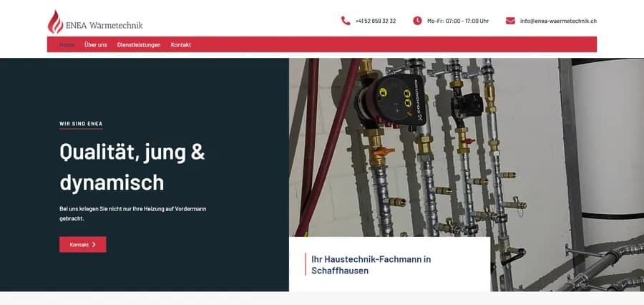Click the opening hours Mo-Fr: 07:00 - 17:00 Uhr
This screenshot has width=644, height=305.
click(x=458, y=21)
